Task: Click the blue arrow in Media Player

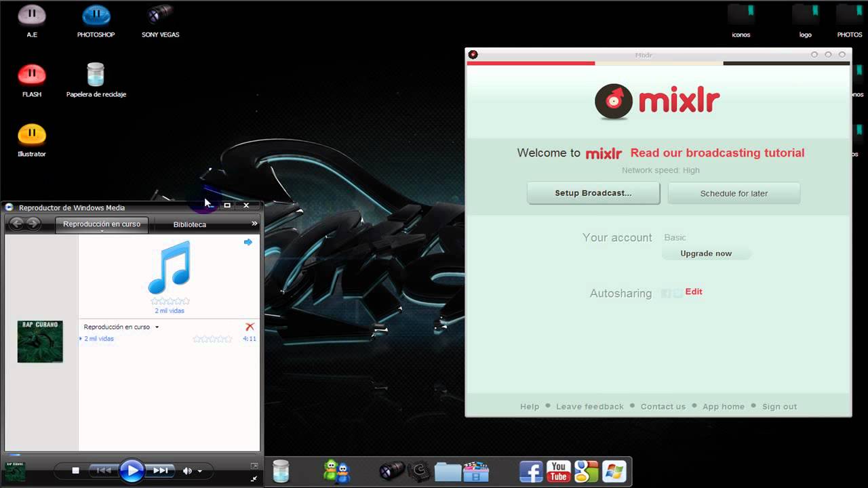Action: [x=248, y=242]
